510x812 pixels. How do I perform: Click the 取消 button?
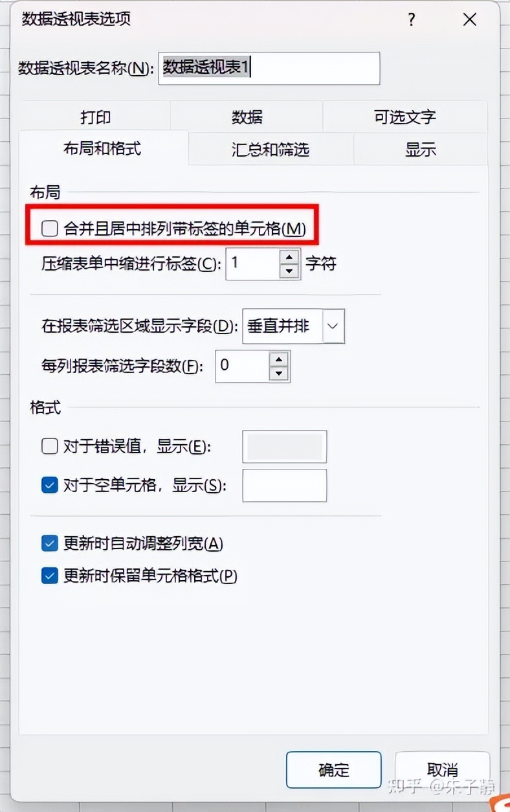coord(443,769)
